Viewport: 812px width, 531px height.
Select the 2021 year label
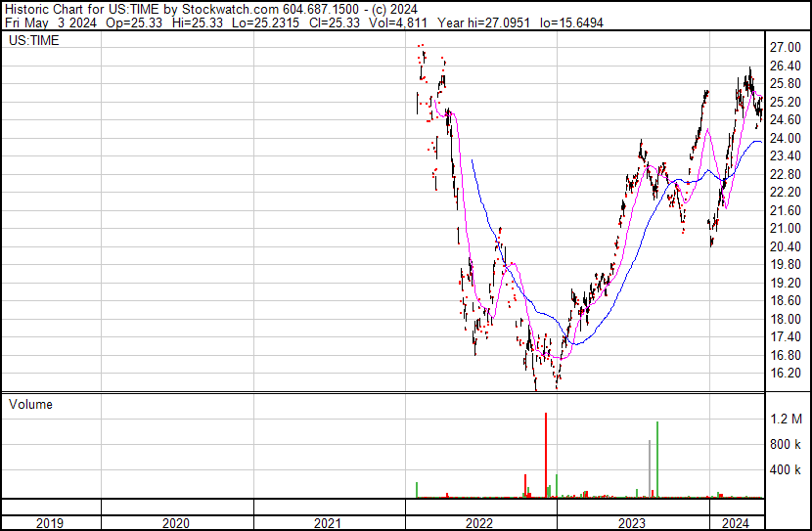330,522
